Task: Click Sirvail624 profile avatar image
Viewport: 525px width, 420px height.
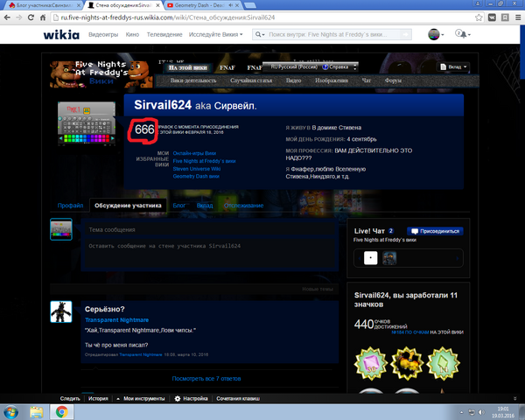Action: [x=87, y=123]
